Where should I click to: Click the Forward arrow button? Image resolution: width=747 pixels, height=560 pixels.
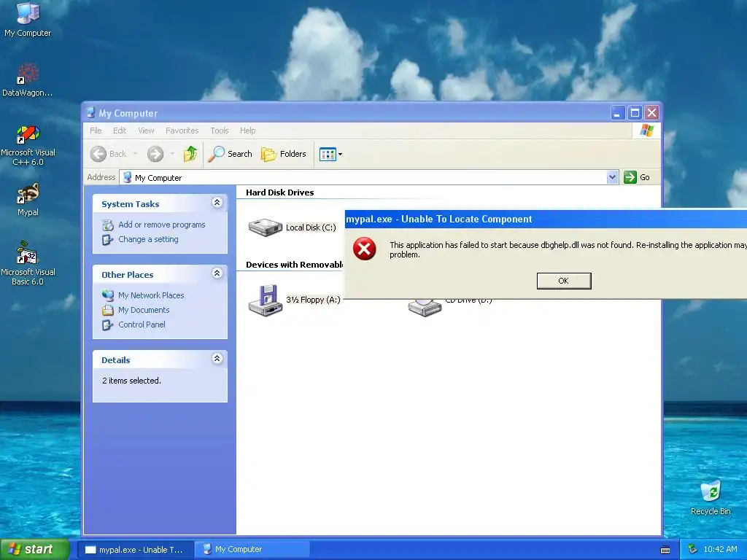[155, 154]
